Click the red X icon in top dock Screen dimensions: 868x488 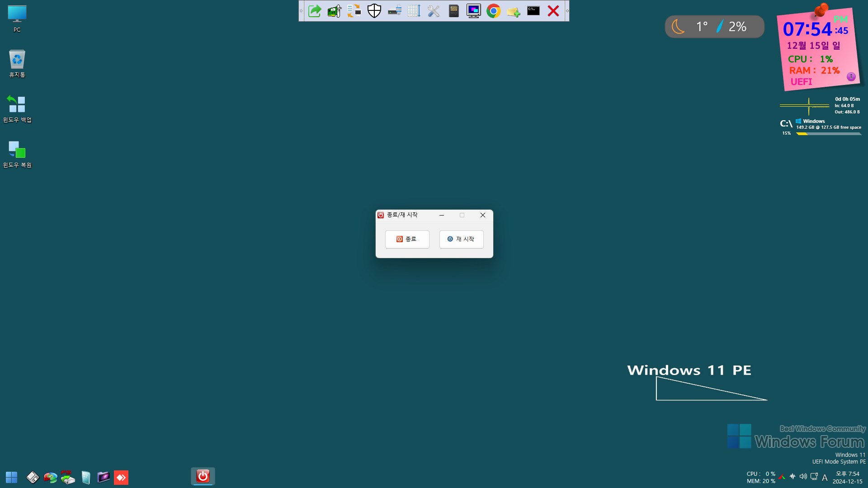(553, 11)
